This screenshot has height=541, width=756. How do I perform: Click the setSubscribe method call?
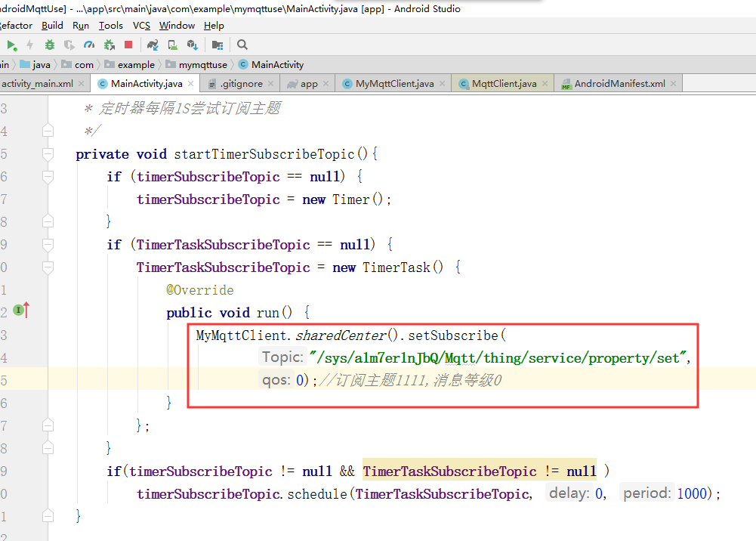453,335
